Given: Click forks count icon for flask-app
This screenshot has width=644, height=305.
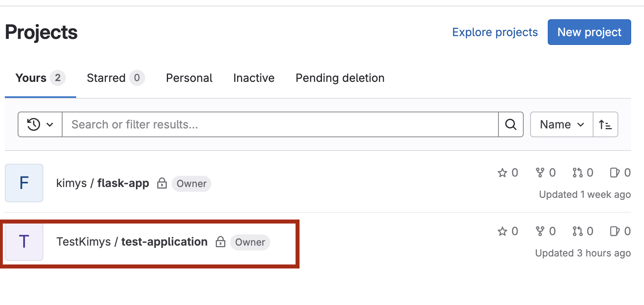Looking at the screenshot, I should pyautogui.click(x=540, y=173).
